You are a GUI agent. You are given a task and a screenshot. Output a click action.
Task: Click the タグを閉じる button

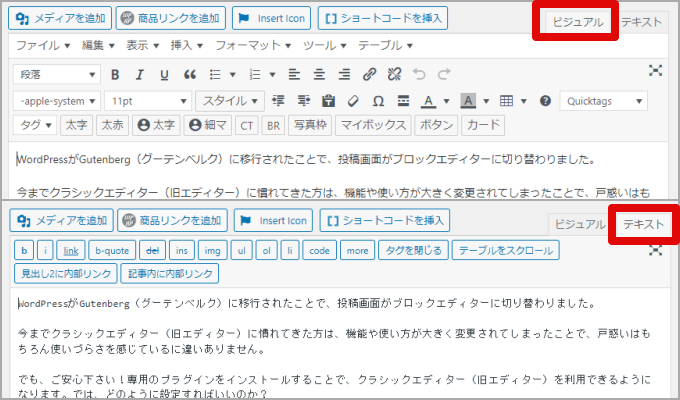point(413,250)
